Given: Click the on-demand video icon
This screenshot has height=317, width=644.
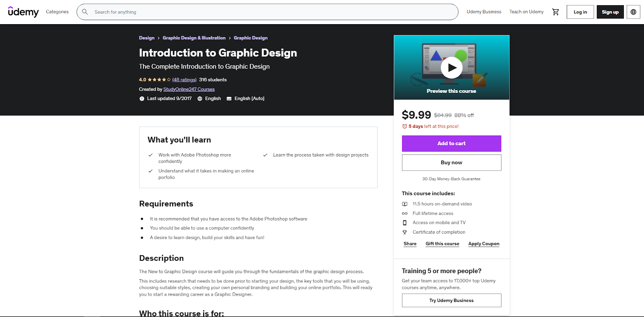Looking at the screenshot, I should [x=405, y=204].
